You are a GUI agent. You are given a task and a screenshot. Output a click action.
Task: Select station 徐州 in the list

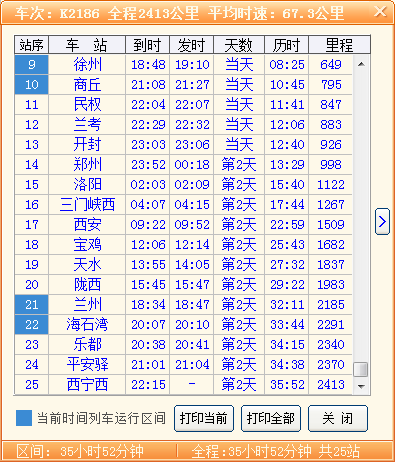(87, 64)
